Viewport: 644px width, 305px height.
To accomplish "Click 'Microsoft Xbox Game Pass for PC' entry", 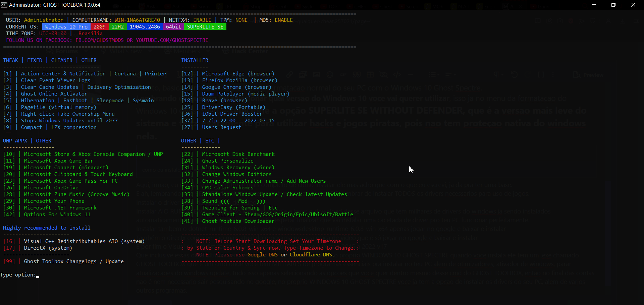I will [71, 181].
